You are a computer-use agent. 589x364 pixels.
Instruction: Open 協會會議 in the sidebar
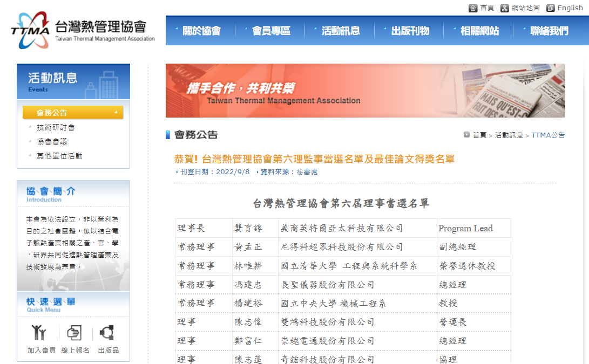[52, 141]
